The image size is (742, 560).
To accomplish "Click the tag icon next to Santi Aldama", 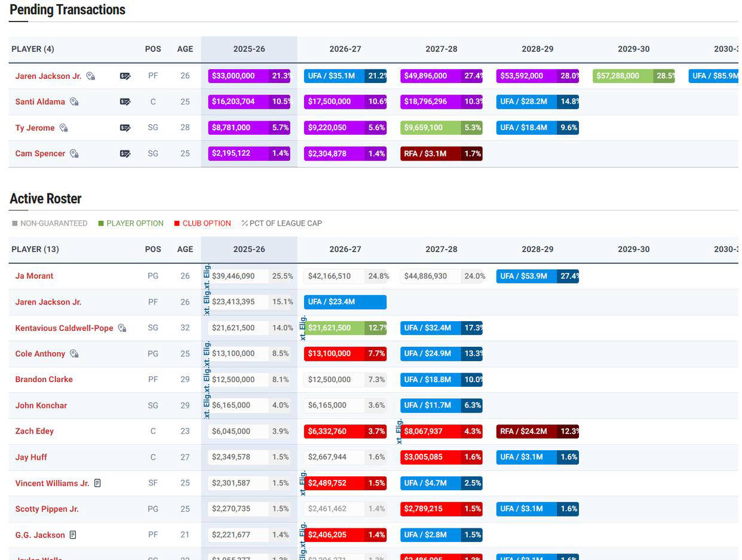I will pyautogui.click(x=74, y=101).
